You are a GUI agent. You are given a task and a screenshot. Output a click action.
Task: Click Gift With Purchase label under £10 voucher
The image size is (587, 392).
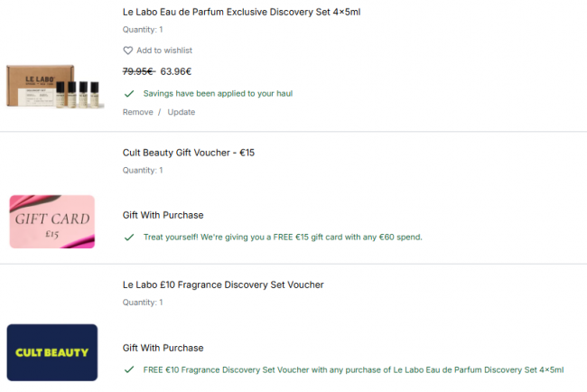pos(163,348)
